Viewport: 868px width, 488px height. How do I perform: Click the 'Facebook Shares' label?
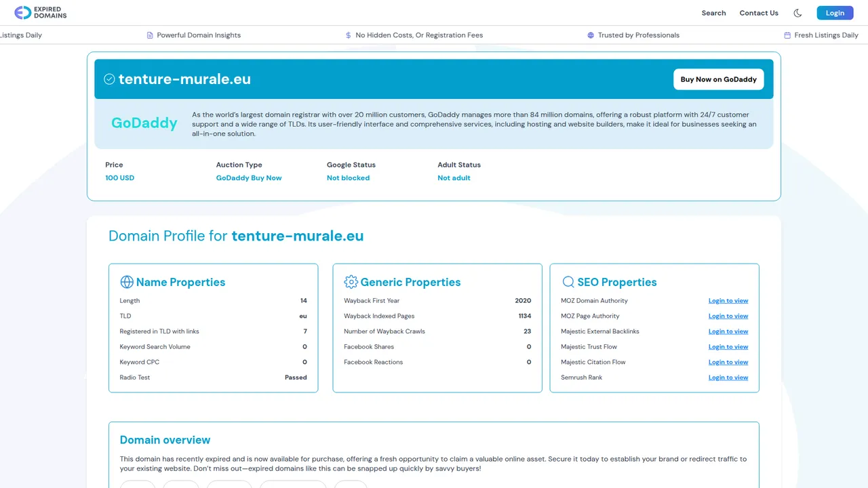pos(369,347)
